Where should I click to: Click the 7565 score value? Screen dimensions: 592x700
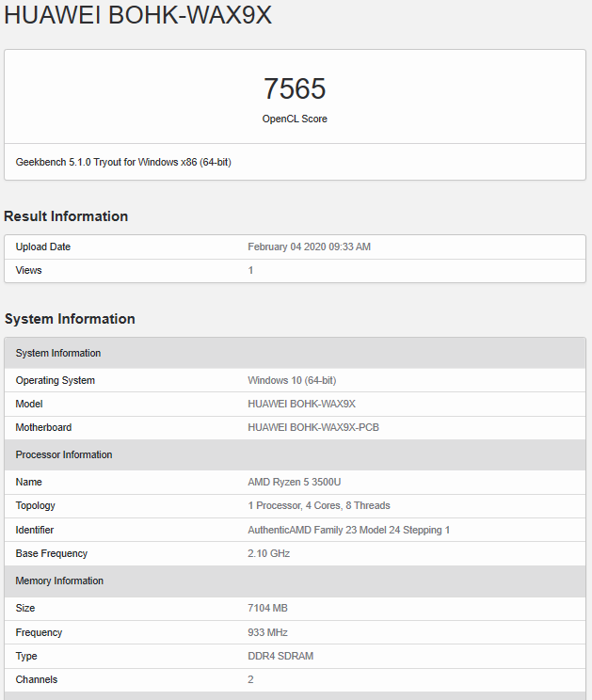tap(295, 88)
